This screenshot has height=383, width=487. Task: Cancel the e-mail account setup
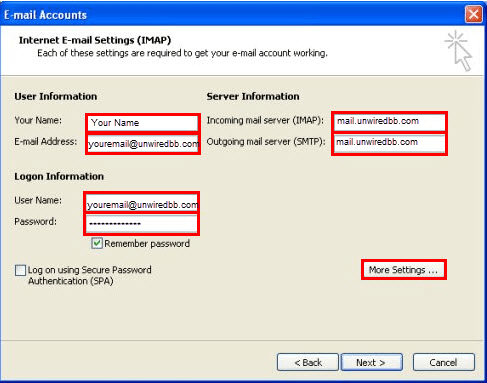tap(443, 362)
